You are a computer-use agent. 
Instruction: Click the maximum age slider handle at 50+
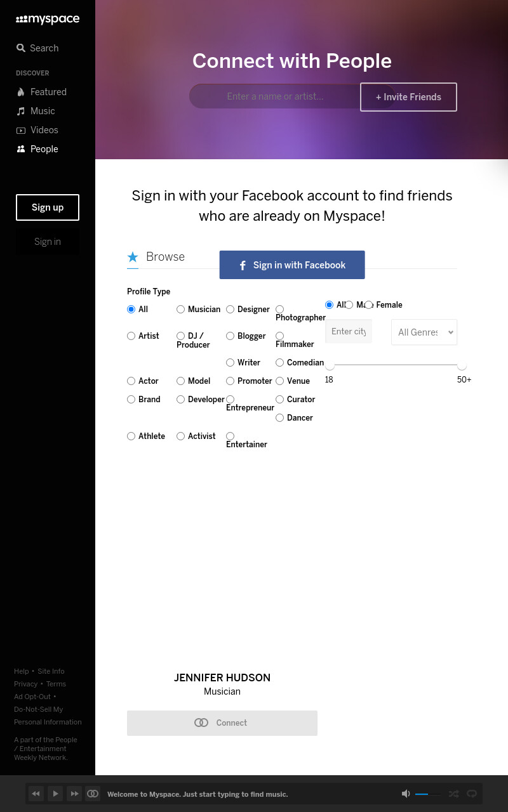click(x=462, y=365)
